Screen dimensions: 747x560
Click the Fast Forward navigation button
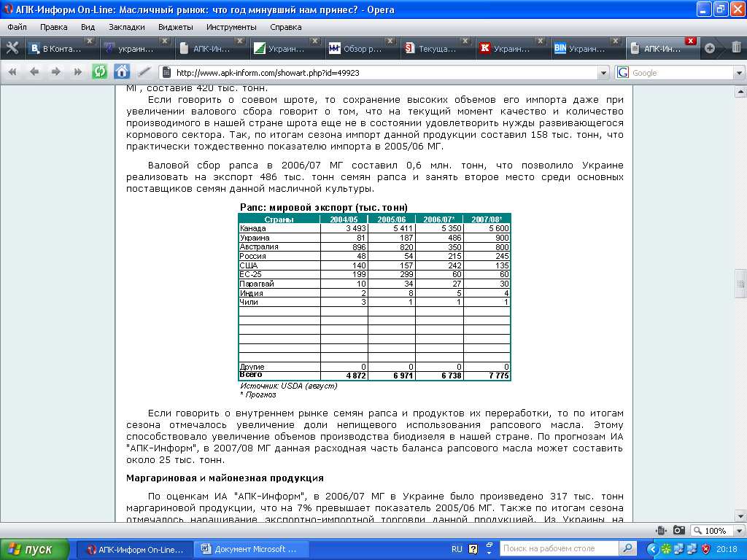77,72
